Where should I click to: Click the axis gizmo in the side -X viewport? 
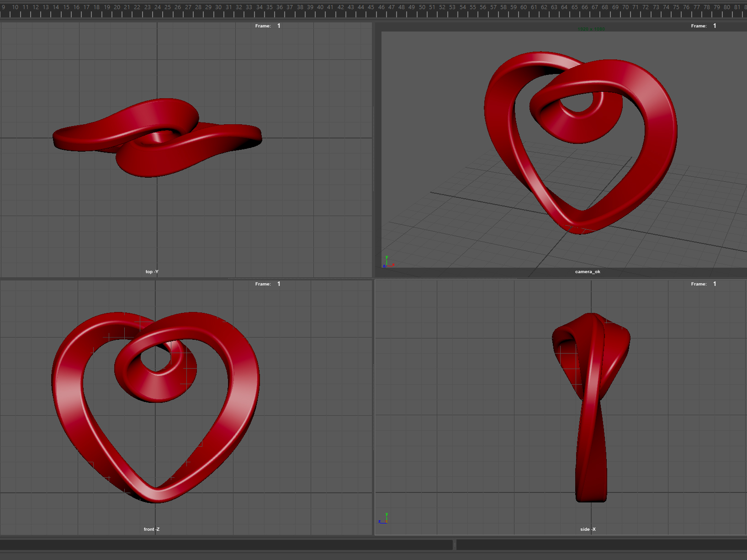(x=383, y=518)
